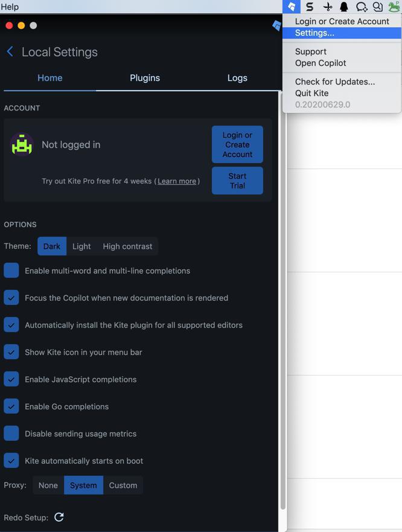Go back with the Local Settings arrow

(x=10, y=51)
